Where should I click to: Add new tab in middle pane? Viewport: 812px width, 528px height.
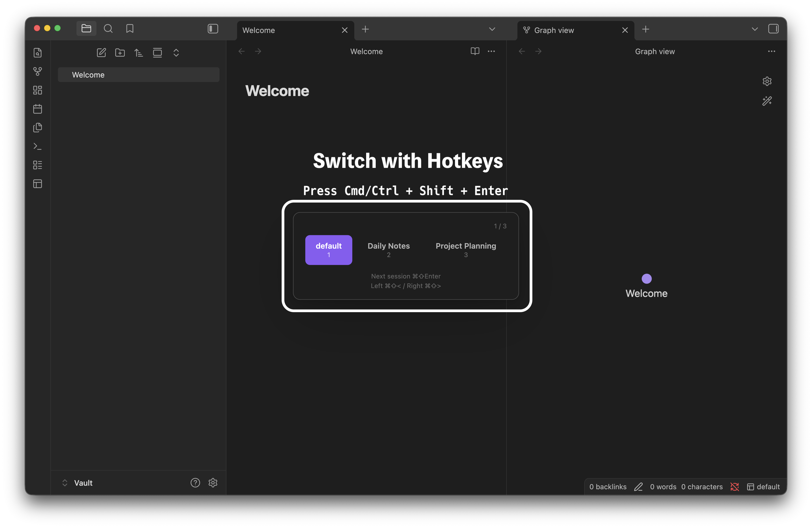click(365, 29)
